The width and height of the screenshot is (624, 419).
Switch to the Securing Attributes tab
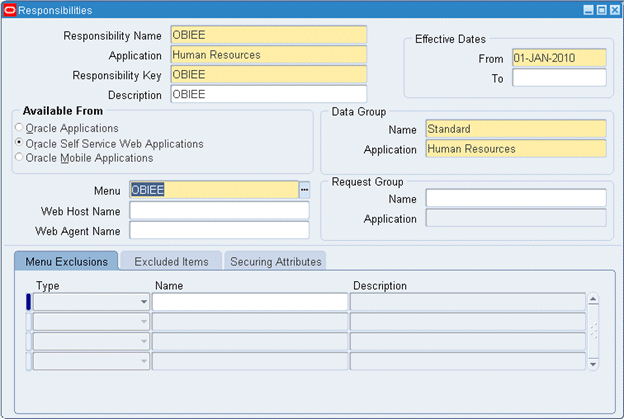[275, 261]
